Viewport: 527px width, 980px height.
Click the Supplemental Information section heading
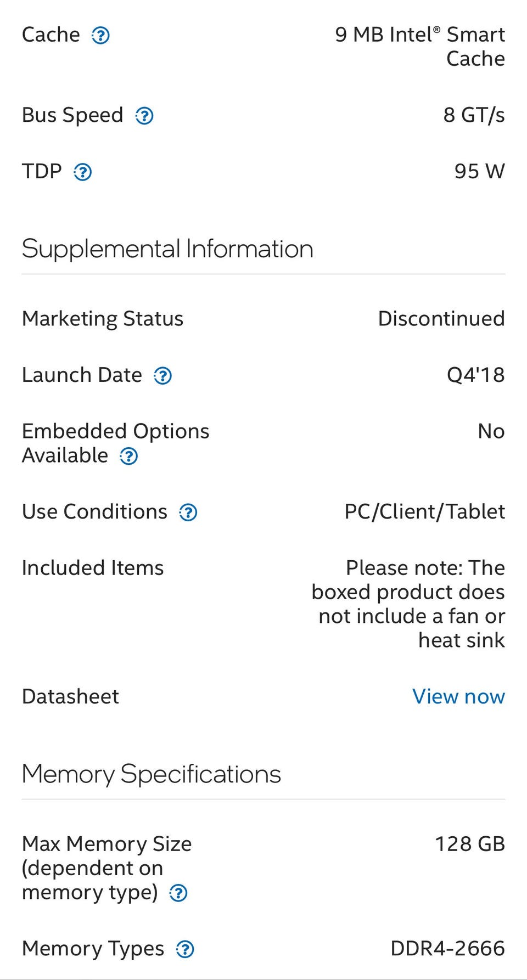click(167, 249)
